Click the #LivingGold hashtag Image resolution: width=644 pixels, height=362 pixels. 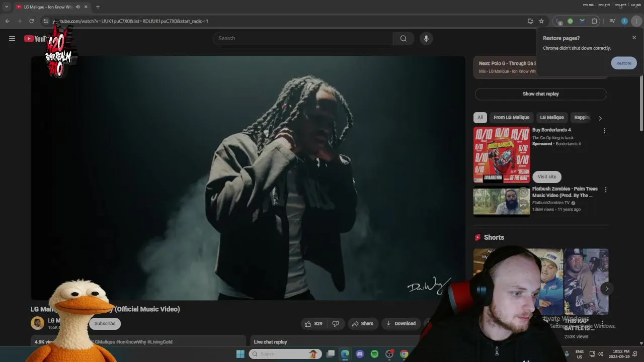click(x=160, y=342)
